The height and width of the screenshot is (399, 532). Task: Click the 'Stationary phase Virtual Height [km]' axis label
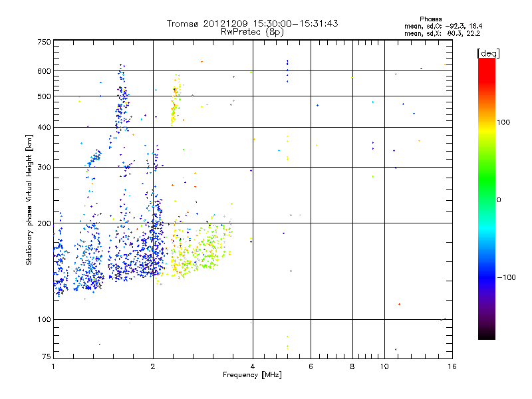[x=29, y=199]
